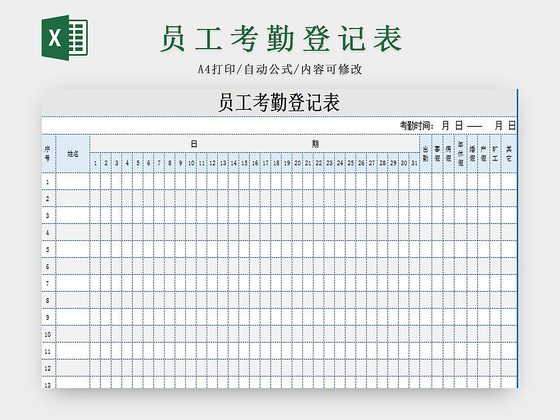560x420 pixels.
Task: Select the 年休假 column header
Action: coord(460,154)
